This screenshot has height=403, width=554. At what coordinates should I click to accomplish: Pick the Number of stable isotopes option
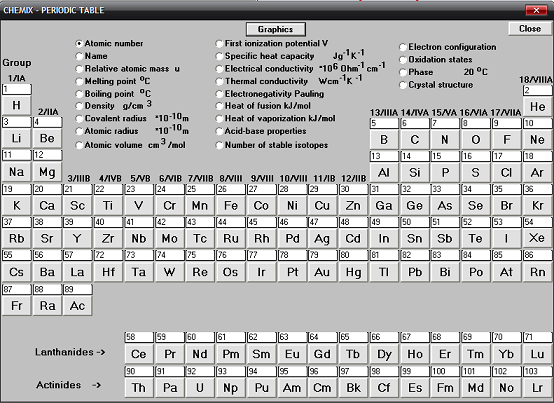click(x=219, y=145)
